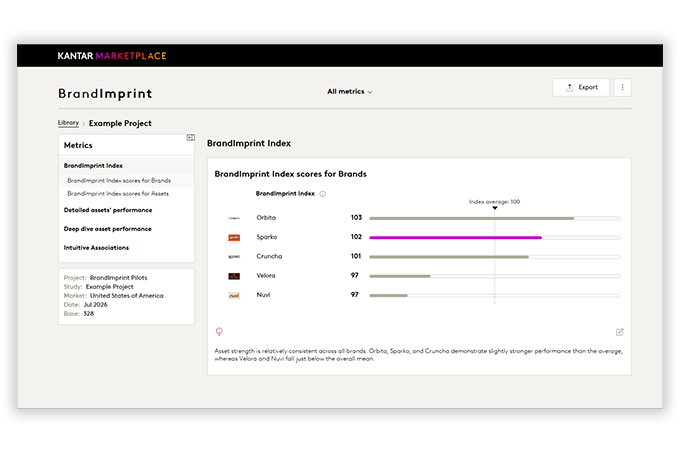This screenshot has width=680, height=453.
Task: Edit the insight text with pencil icon
Action: click(x=620, y=332)
